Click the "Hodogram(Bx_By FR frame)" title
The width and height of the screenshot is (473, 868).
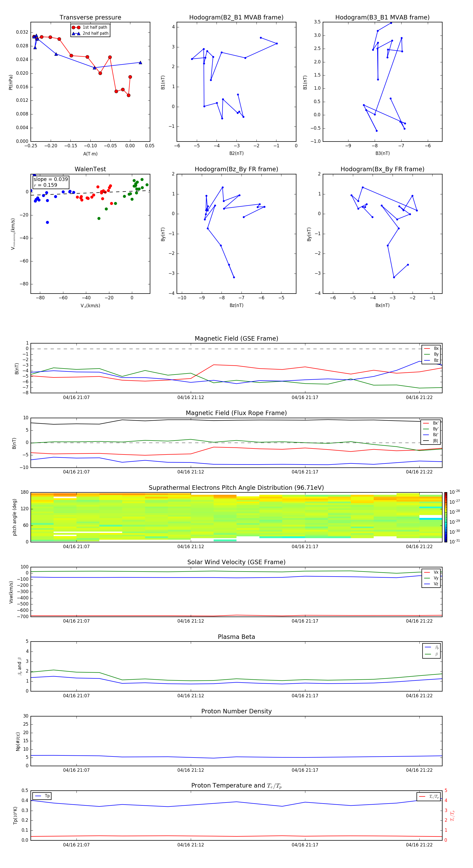tap(382, 169)
